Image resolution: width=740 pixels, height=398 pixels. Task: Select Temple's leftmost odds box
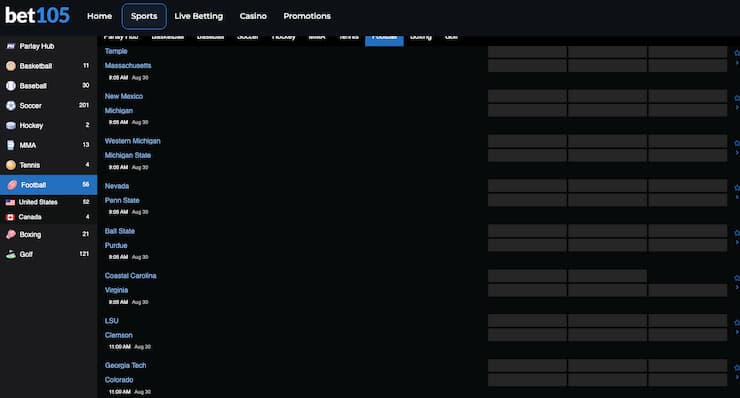(x=527, y=52)
